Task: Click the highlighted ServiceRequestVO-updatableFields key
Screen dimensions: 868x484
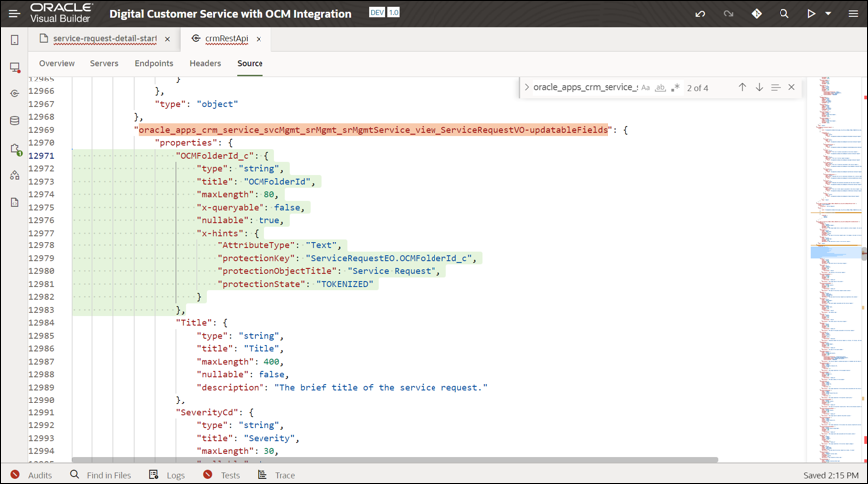Action: 373,130
